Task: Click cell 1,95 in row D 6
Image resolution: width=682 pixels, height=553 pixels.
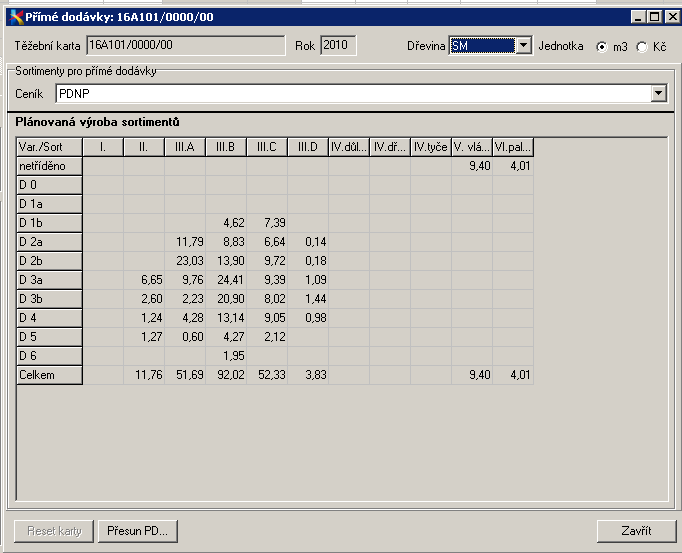Action: point(226,356)
